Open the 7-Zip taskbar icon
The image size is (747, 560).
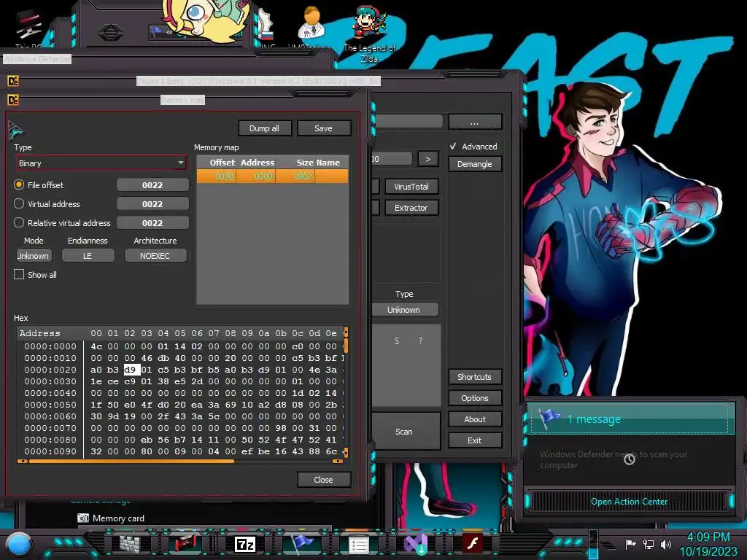point(245,544)
